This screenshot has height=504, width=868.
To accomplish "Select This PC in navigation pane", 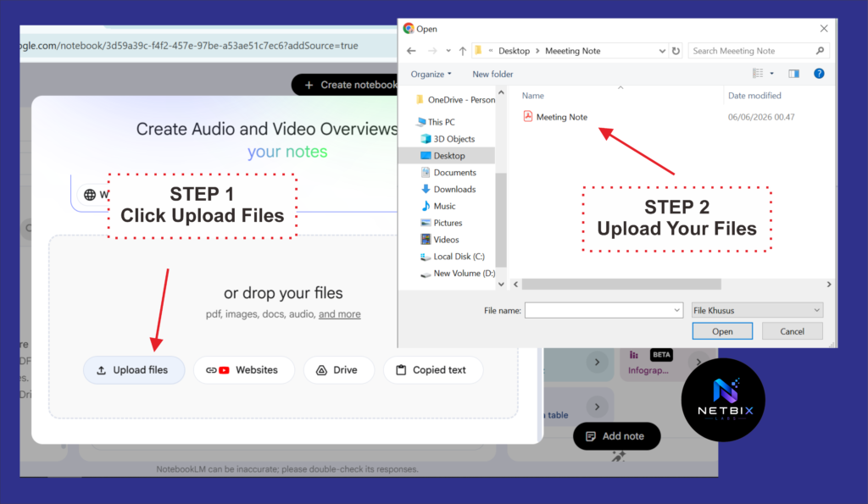I will (x=437, y=122).
